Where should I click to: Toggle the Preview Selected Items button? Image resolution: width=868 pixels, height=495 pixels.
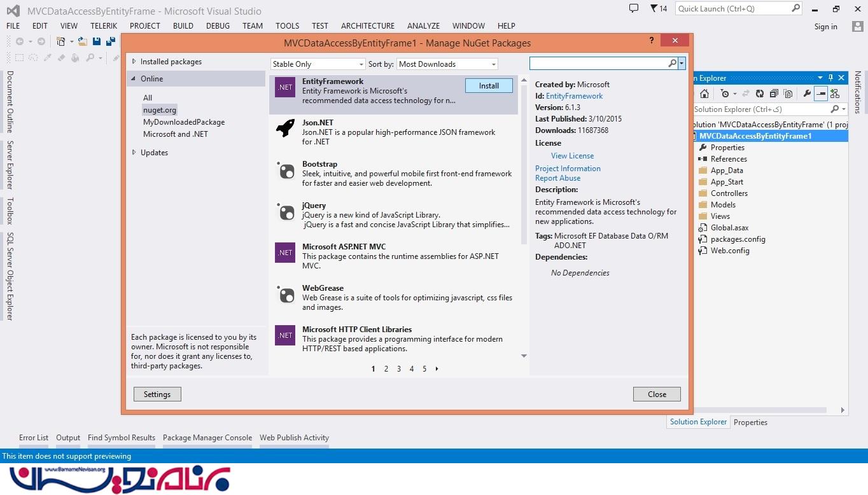pyautogui.click(x=821, y=94)
